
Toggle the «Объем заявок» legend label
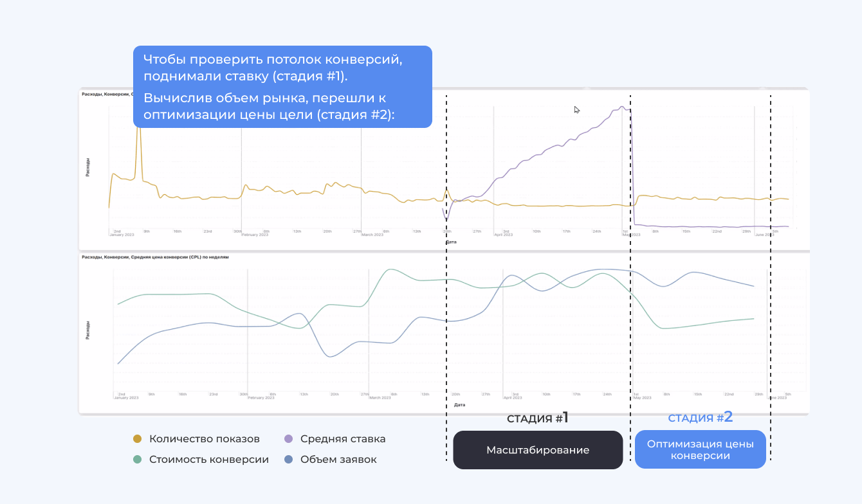coord(338,460)
